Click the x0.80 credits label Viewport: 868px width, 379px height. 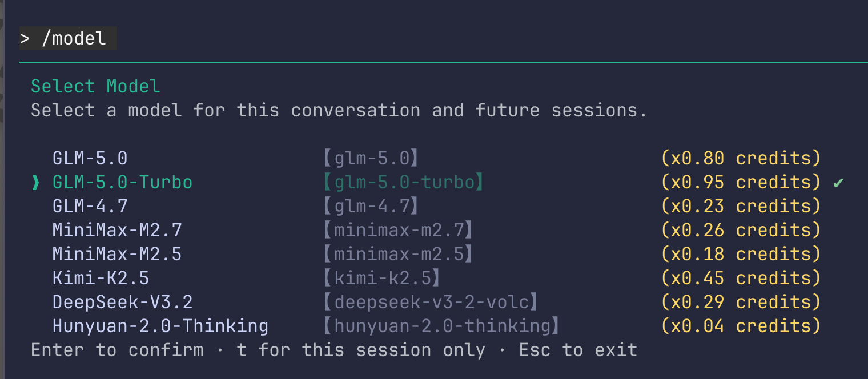coord(741,158)
